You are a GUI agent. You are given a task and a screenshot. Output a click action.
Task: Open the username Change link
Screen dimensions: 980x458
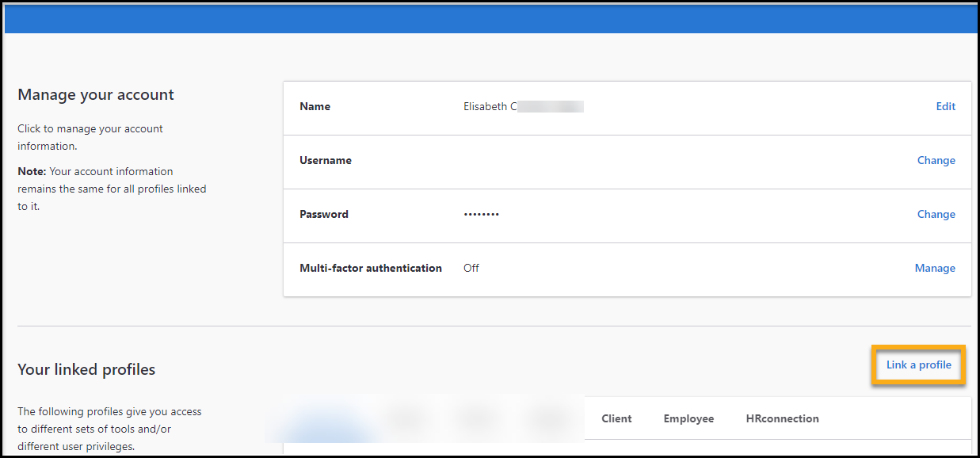tap(936, 160)
